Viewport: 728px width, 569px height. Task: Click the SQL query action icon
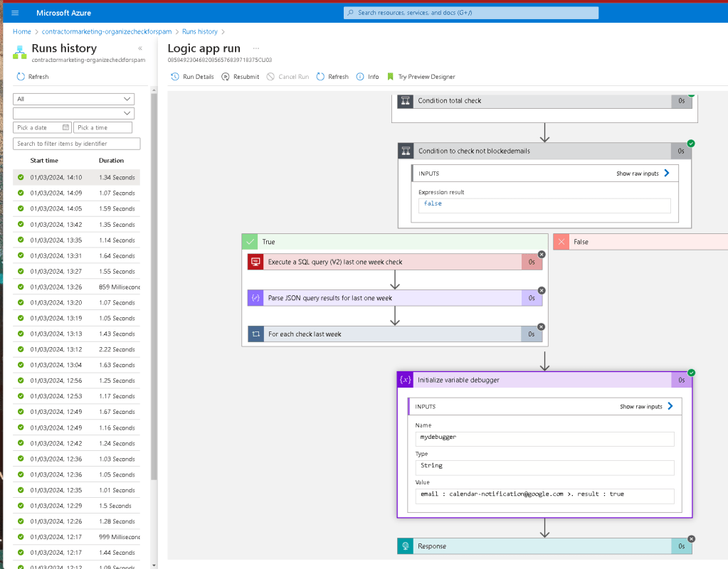point(255,262)
